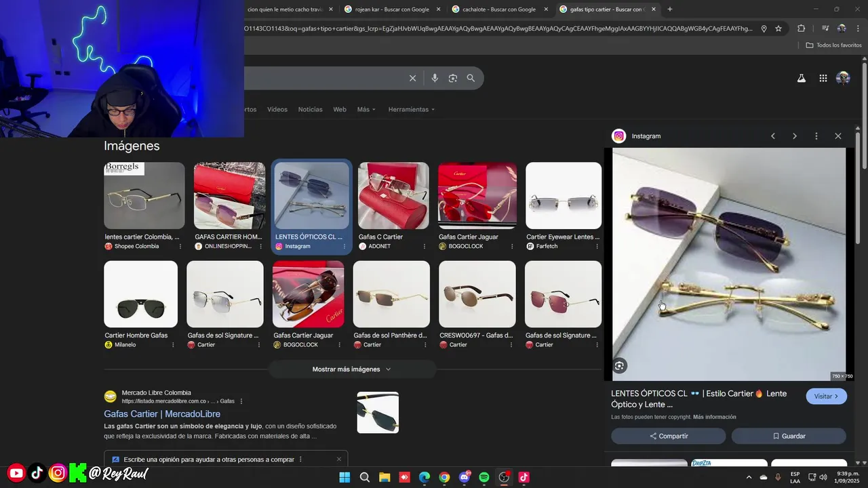Open Windows Start menu
This screenshot has height=488, width=868.
tap(344, 477)
